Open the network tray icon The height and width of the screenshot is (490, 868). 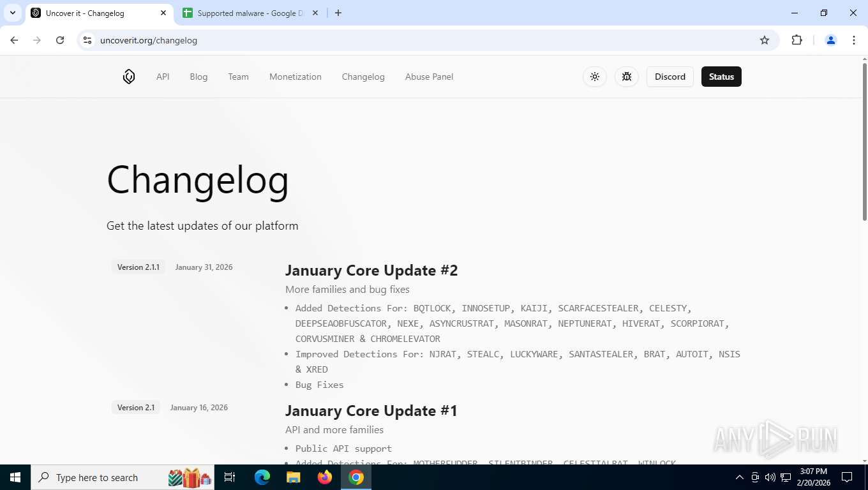(x=786, y=477)
